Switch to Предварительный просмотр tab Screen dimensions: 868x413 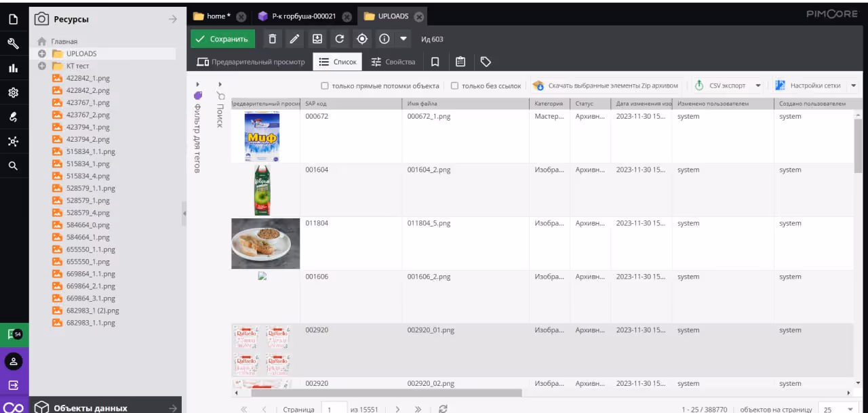251,62
